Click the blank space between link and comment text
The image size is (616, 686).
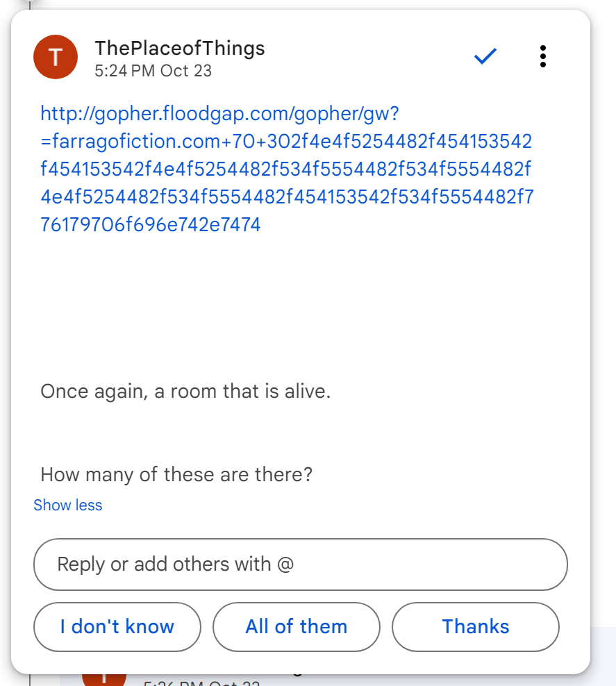pos(300,306)
